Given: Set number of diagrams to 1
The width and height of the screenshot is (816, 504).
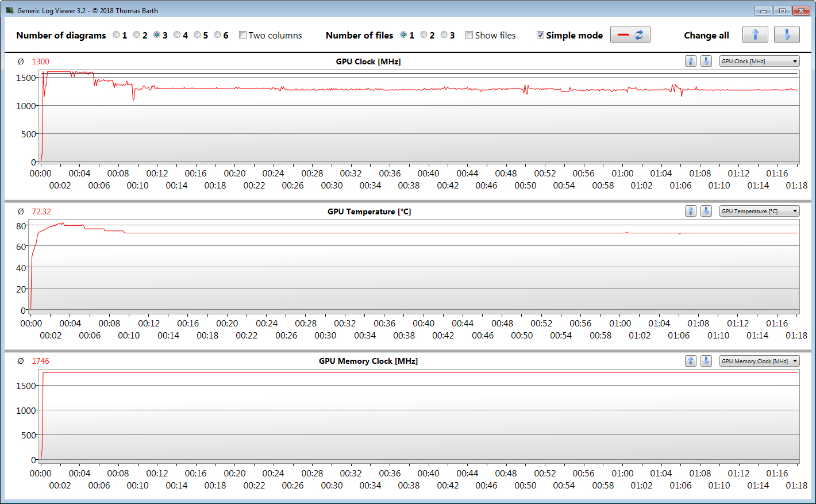Looking at the screenshot, I should coord(116,35).
